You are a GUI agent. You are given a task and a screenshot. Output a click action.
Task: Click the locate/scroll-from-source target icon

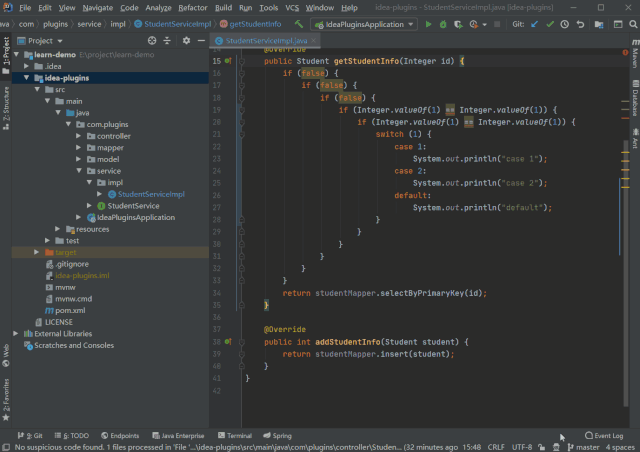[x=152, y=41]
